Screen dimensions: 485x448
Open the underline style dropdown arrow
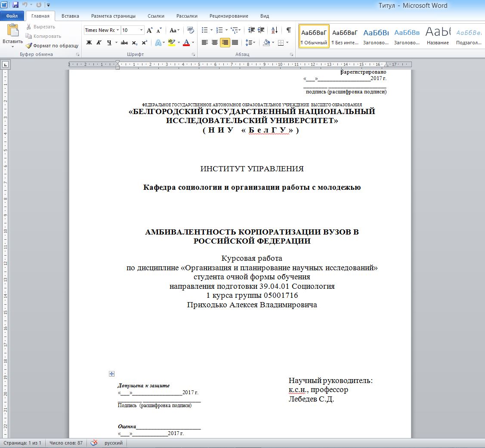pyautogui.click(x=116, y=42)
